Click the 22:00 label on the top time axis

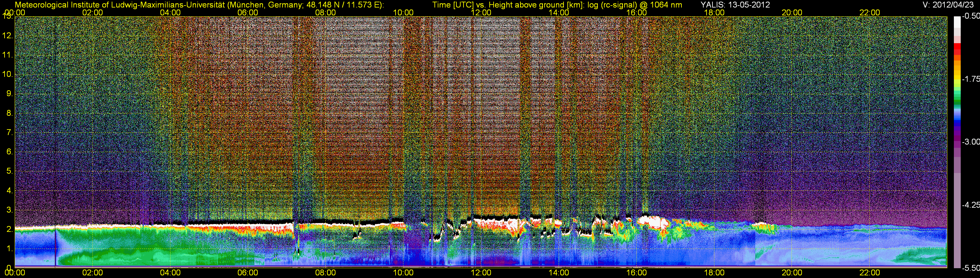[870, 12]
